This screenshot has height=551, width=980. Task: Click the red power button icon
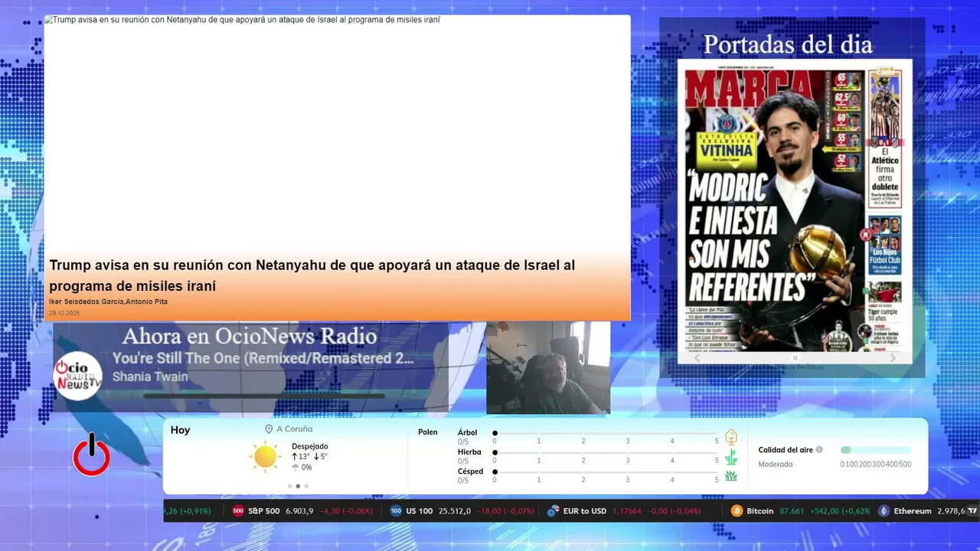coord(91,455)
